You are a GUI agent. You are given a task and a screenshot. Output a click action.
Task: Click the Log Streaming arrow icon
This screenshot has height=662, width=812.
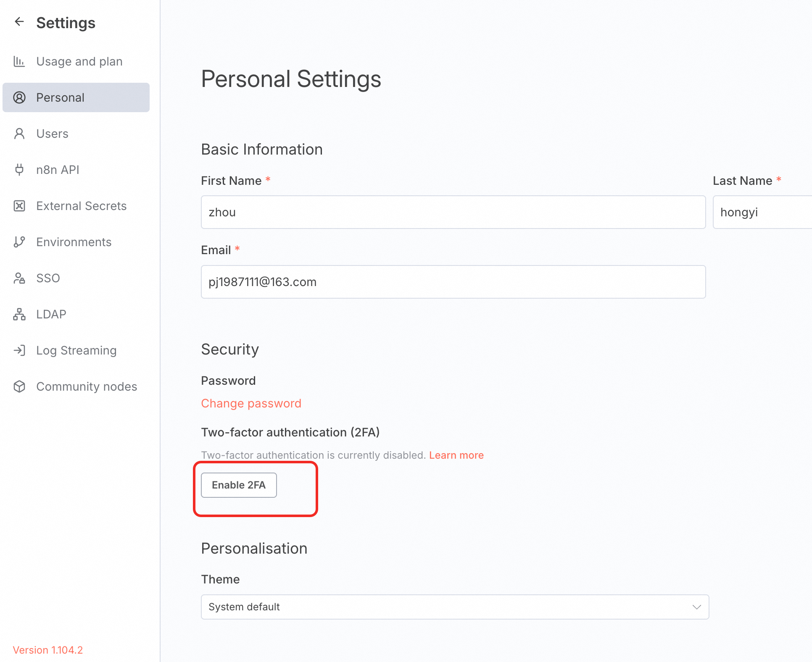(19, 350)
